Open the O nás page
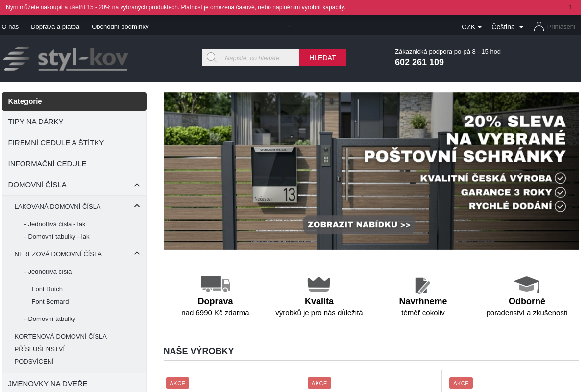The width and height of the screenshot is (588, 392). click(10, 27)
